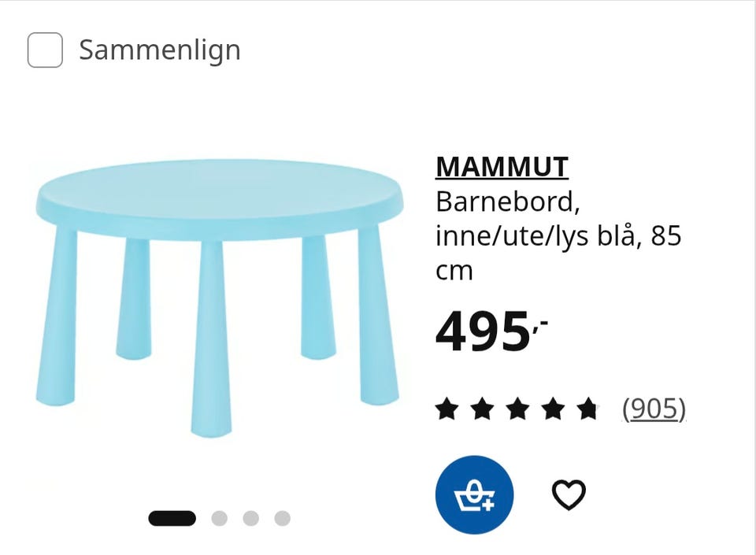Click the table's front center leg

pos(211,339)
